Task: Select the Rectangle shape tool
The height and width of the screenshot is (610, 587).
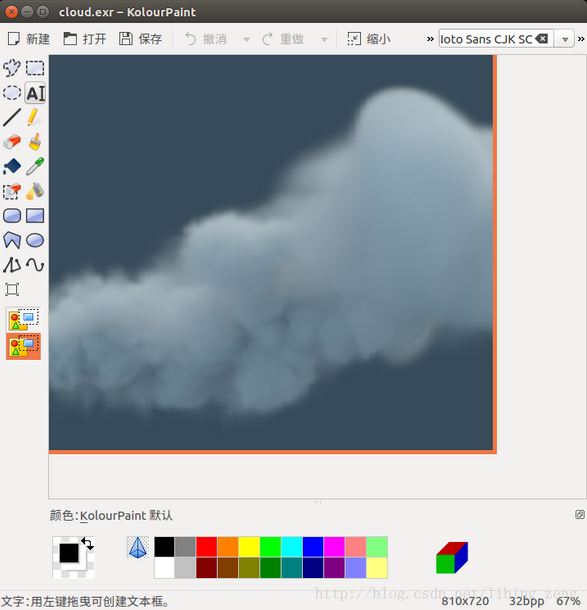Action: pos(35,216)
